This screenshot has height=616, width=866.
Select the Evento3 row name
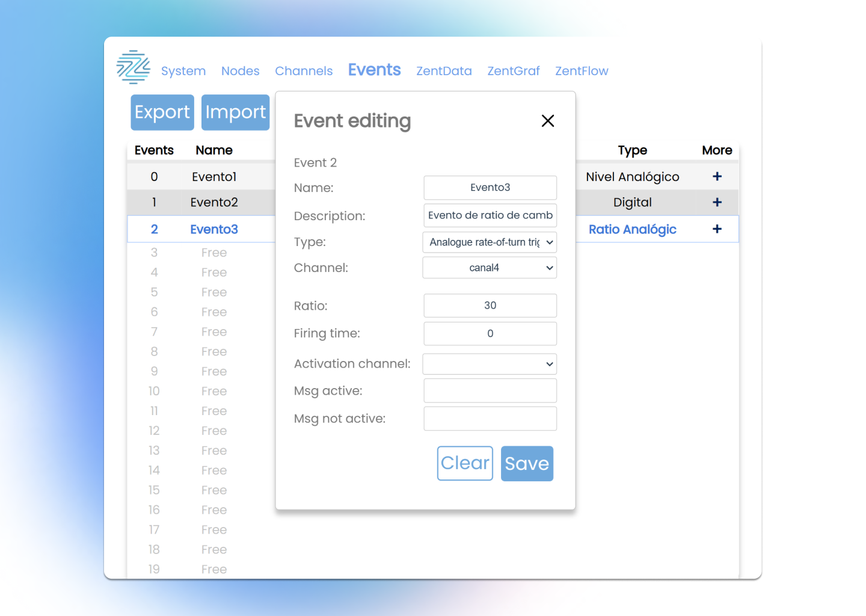pyautogui.click(x=214, y=229)
